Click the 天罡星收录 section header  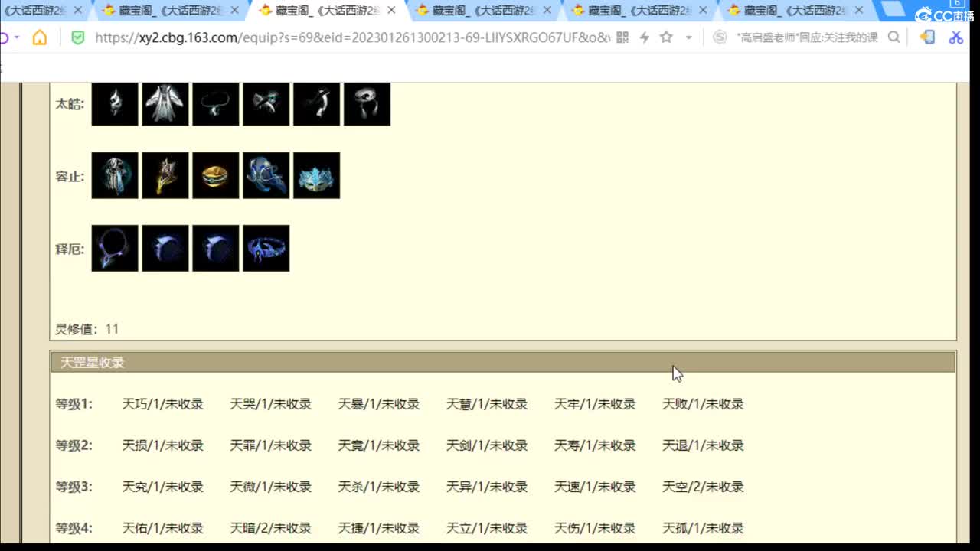pyautogui.click(x=503, y=362)
